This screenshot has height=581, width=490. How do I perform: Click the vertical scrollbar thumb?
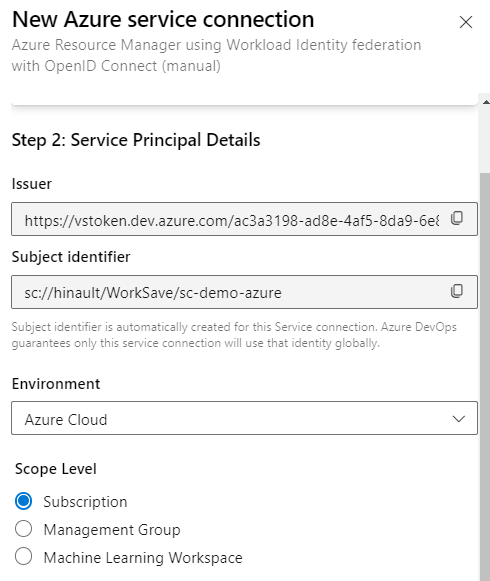[x=484, y=376]
